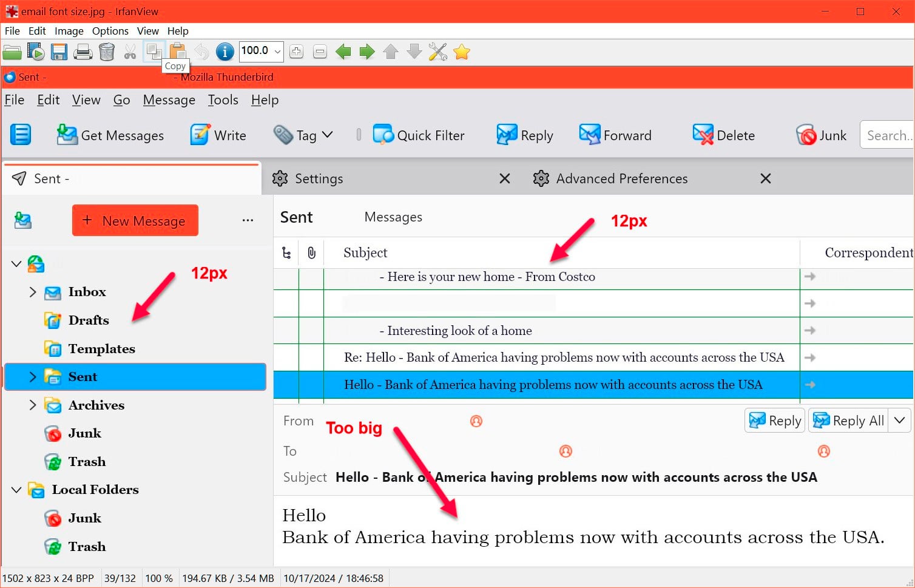This screenshot has width=915, height=588.
Task: Click the IrfanView Print icon
Action: 83,52
